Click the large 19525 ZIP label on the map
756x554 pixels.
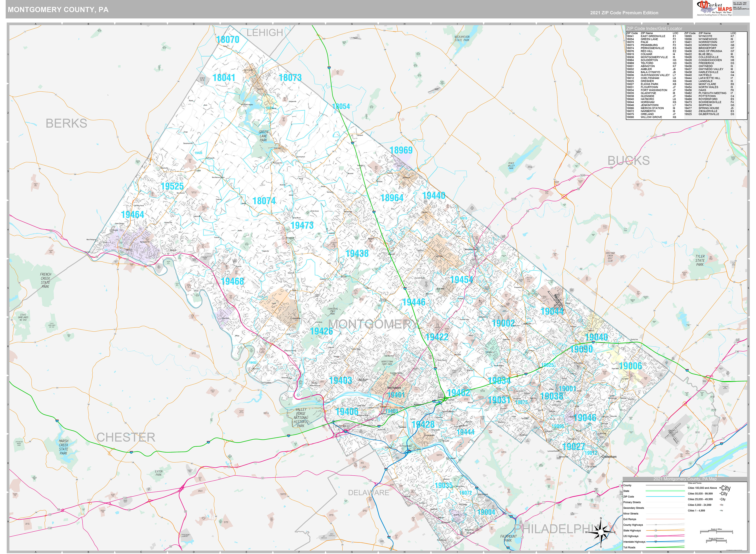coord(172,186)
